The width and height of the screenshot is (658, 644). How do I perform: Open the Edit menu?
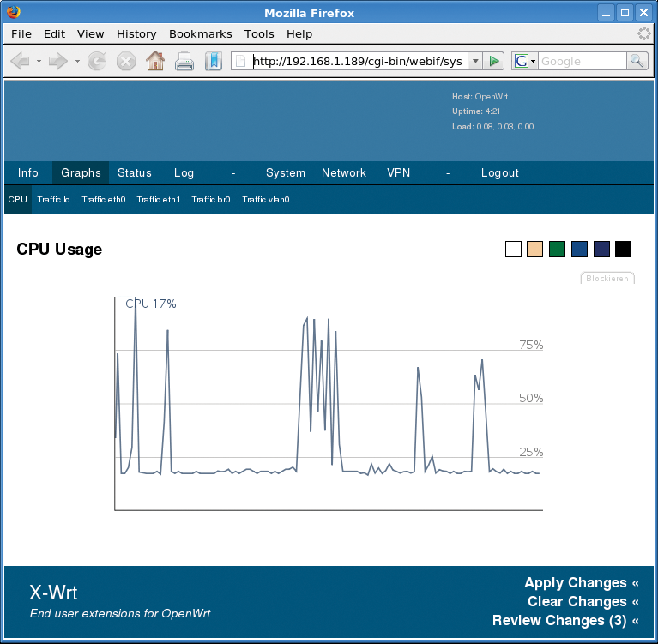click(54, 34)
